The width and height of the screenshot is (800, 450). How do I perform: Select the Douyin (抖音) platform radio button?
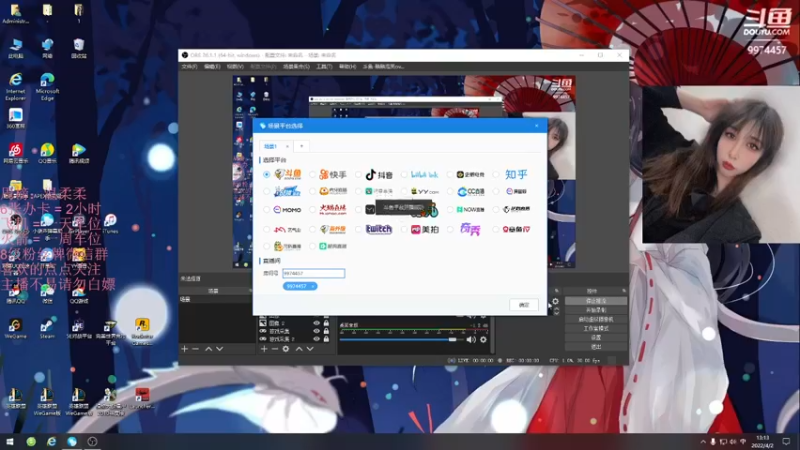pos(358,174)
